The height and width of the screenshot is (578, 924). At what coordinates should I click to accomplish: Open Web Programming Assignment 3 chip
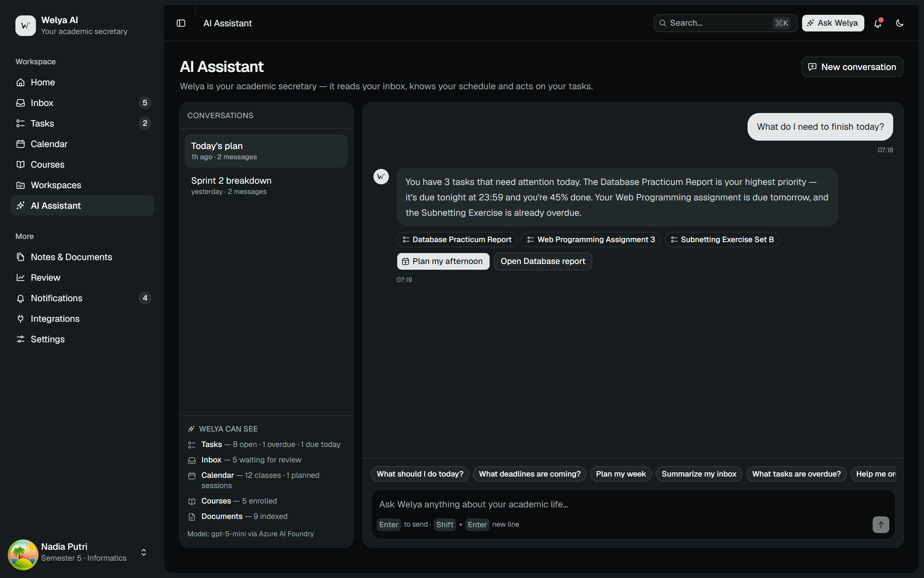591,240
